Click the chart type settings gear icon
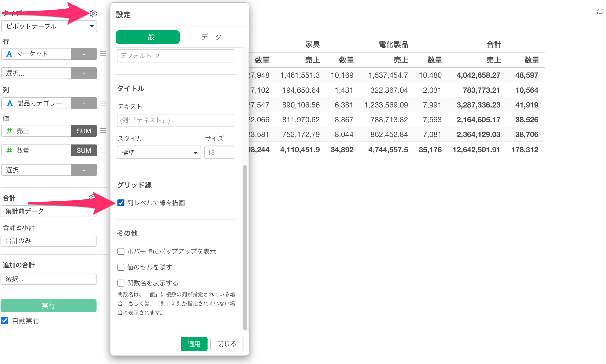606x364 pixels. pos(93,13)
